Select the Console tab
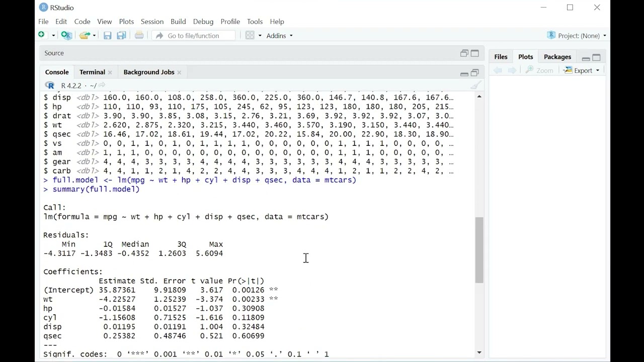This screenshot has height=362, width=644. tap(57, 72)
